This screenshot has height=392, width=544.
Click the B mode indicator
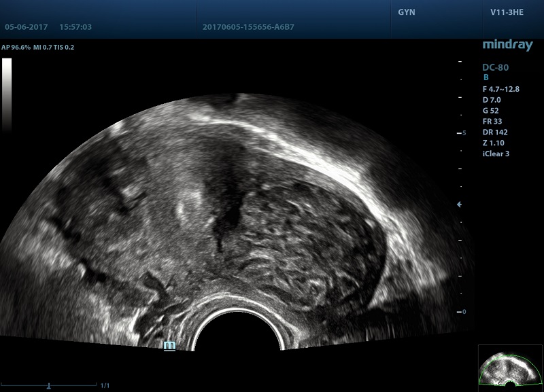(x=486, y=77)
